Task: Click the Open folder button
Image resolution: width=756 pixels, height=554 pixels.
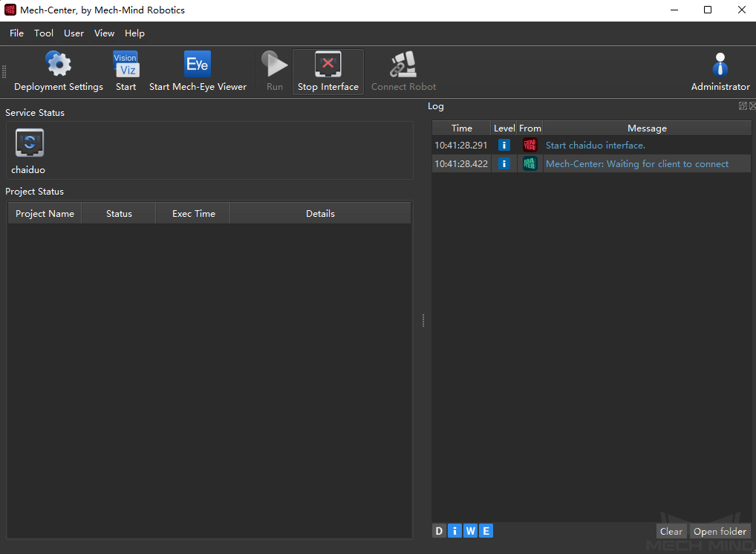Action: (x=720, y=531)
